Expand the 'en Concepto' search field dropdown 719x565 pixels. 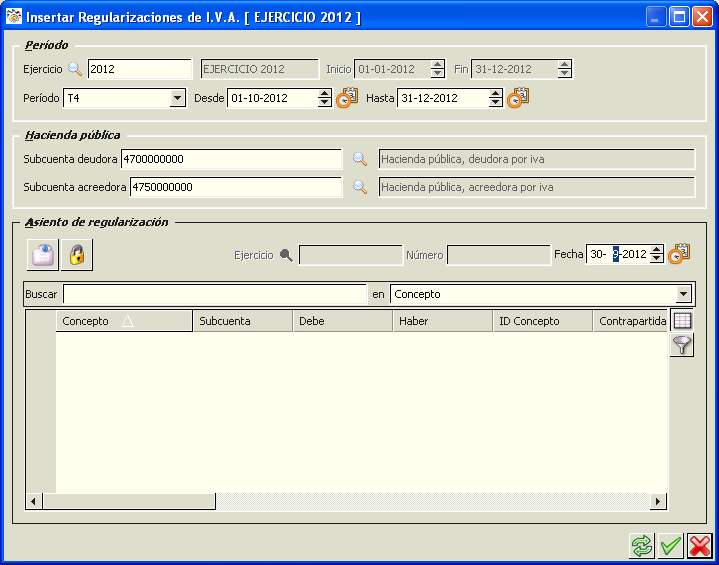tap(683, 294)
